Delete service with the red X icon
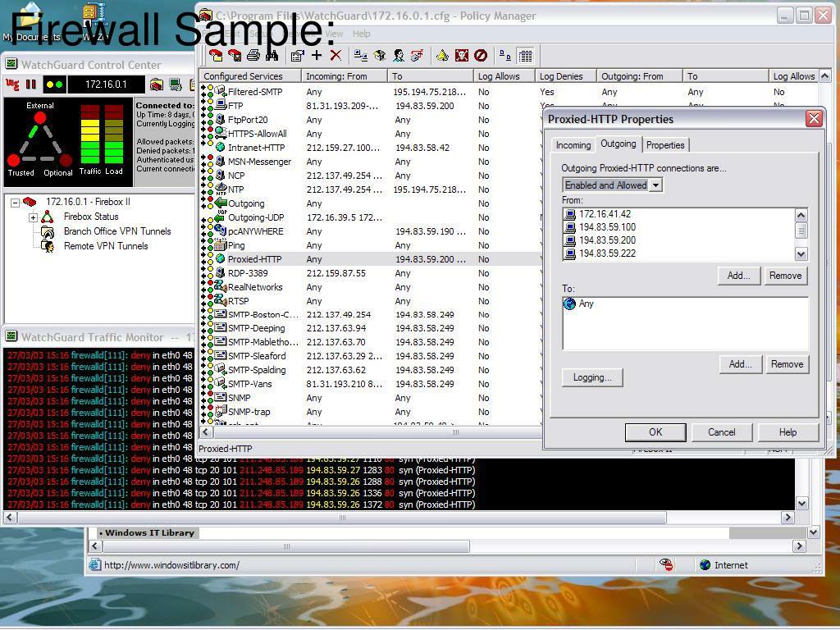Screen dimensions: 840x630 336,55
